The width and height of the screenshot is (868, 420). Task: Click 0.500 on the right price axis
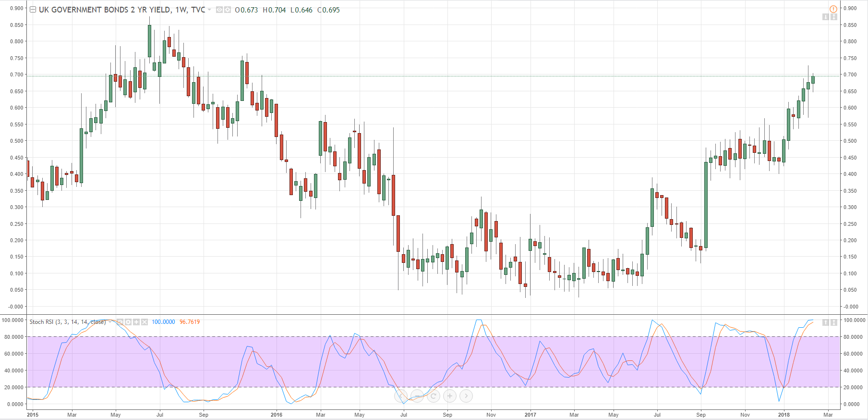coord(850,141)
